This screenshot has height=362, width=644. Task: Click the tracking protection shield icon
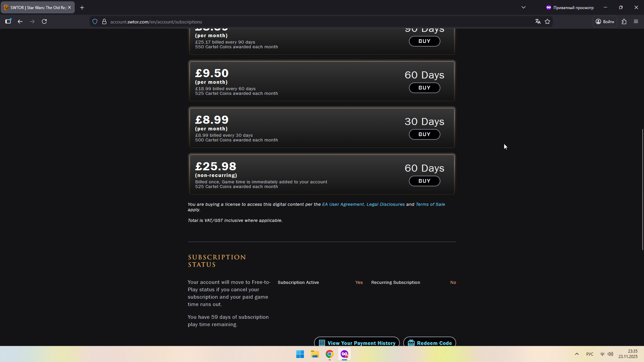point(95,21)
